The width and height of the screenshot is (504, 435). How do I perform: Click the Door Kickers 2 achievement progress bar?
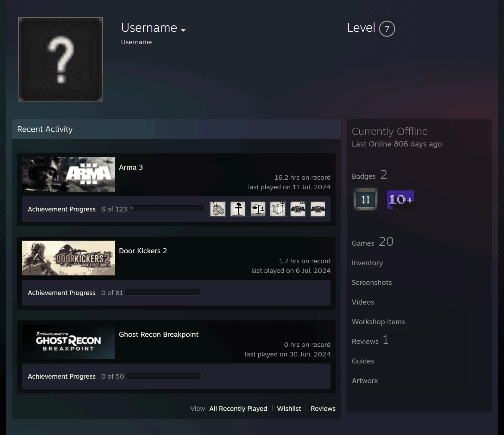click(x=162, y=292)
